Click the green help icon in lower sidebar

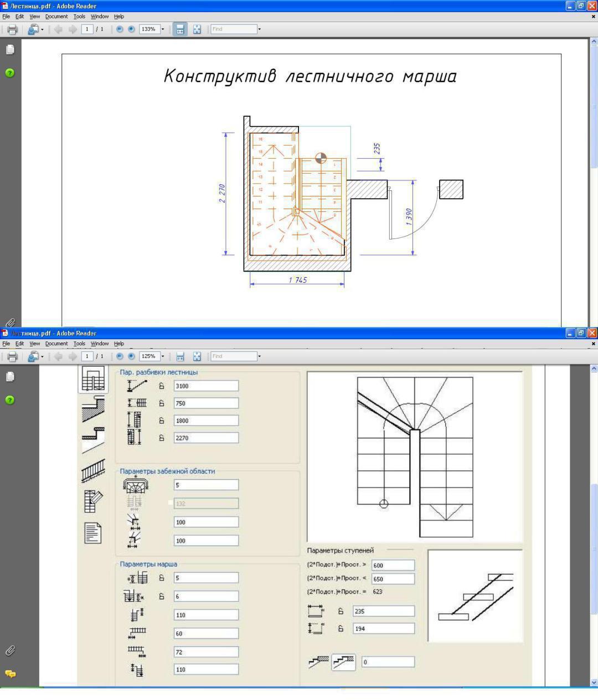(10, 400)
